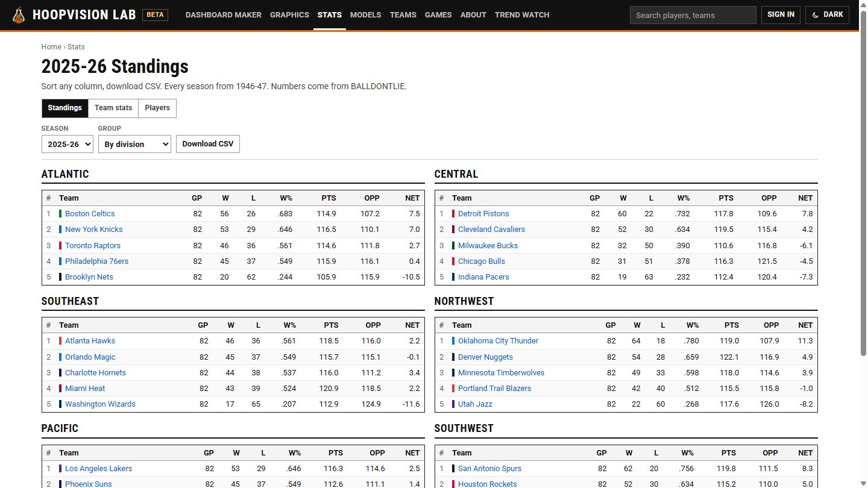Open the Detroit Pistons team link
The height and width of the screenshot is (488, 868).
483,214
